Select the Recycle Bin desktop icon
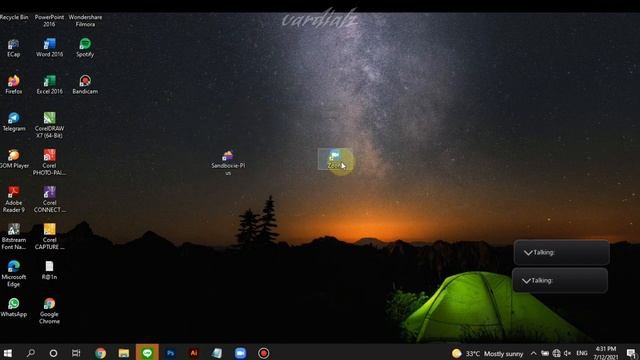Viewport: 640px width, 360px height. [14, 17]
